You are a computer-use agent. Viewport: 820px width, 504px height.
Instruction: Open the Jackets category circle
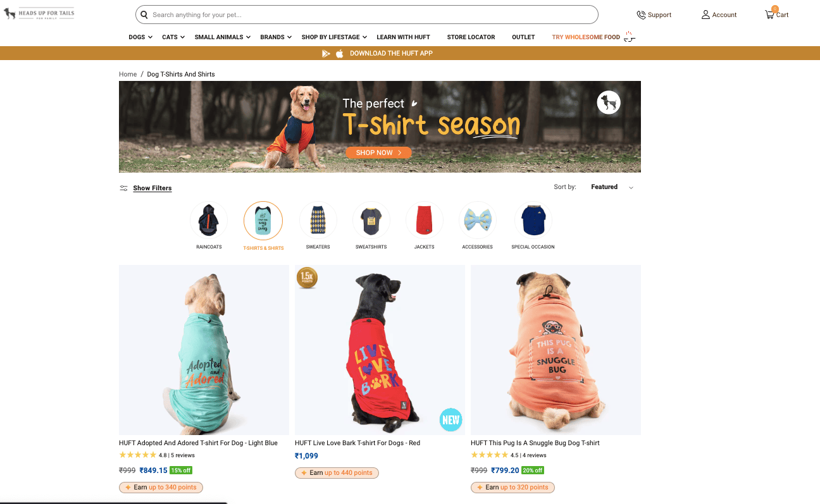tap(424, 220)
